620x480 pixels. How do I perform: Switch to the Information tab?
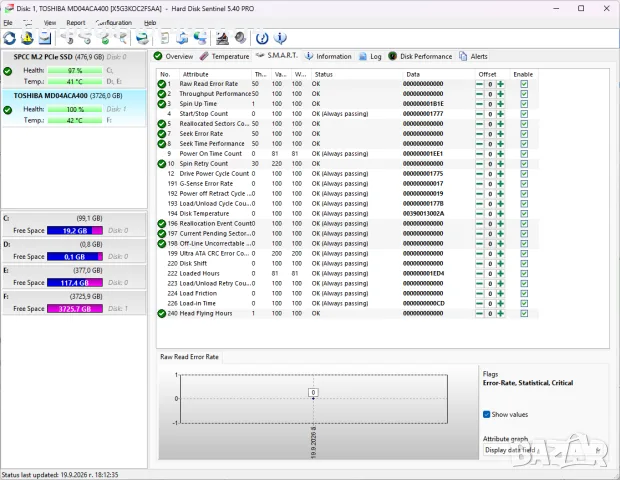[328, 57]
